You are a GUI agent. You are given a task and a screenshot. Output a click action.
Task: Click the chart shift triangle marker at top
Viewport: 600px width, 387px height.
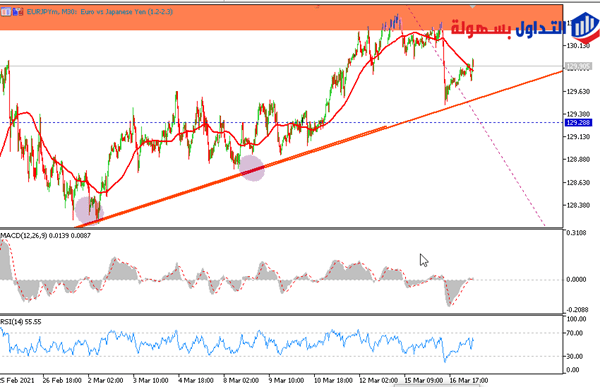pos(473,7)
